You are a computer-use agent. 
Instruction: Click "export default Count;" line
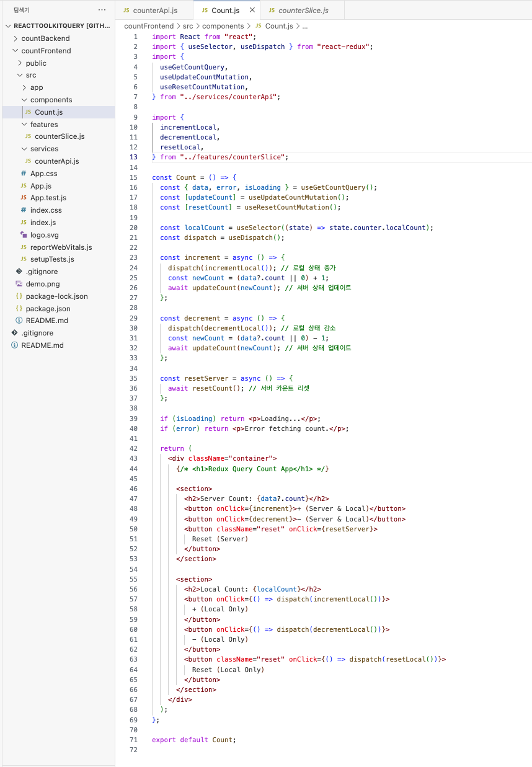coord(194,740)
